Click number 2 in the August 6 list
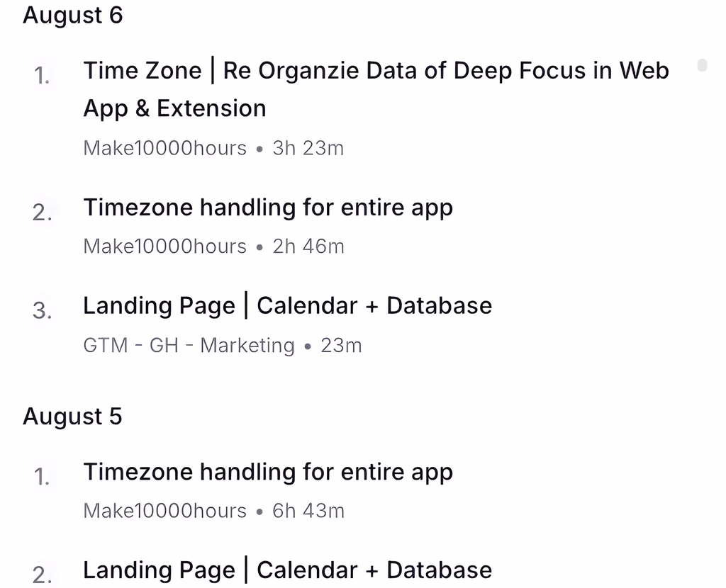This screenshot has width=726, height=588. point(42,213)
